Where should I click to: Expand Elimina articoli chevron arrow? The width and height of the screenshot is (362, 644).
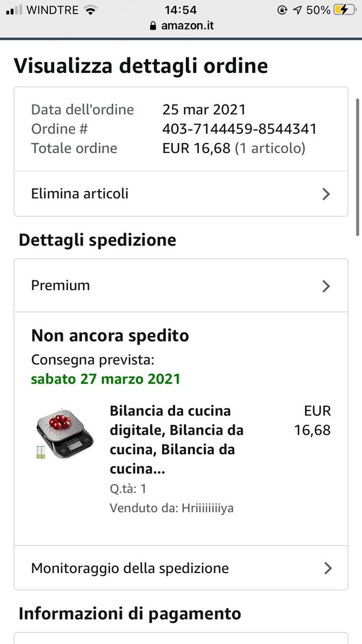point(326,194)
